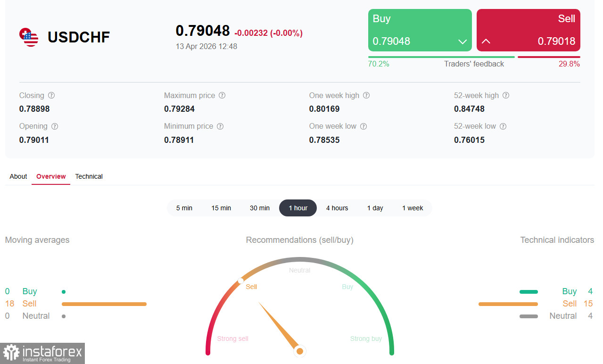The height and width of the screenshot is (364, 603).
Task: Open the 52-week high info icon
Action: [x=506, y=95]
